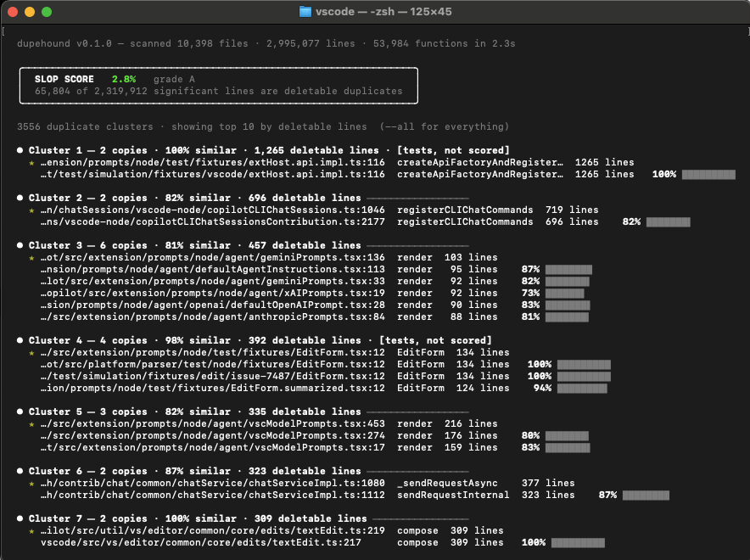
Task: Click the textEdit.ts:217 path
Action: tap(201, 543)
